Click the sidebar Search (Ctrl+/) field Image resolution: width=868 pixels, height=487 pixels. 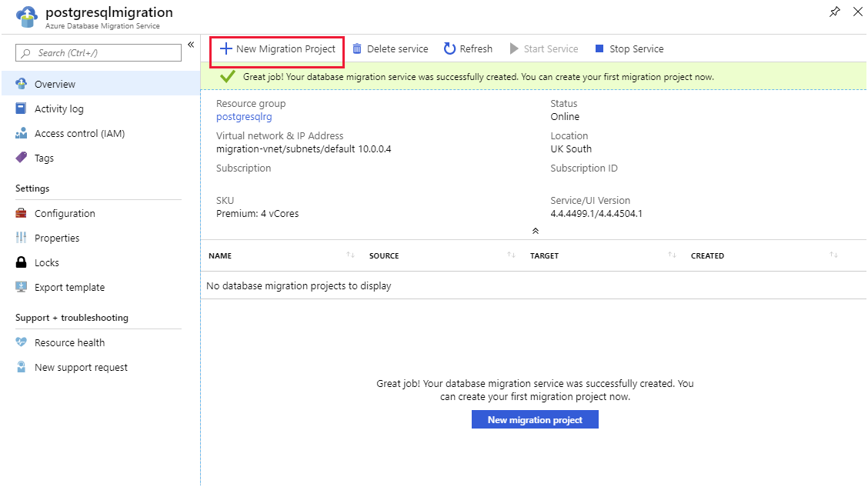98,52
